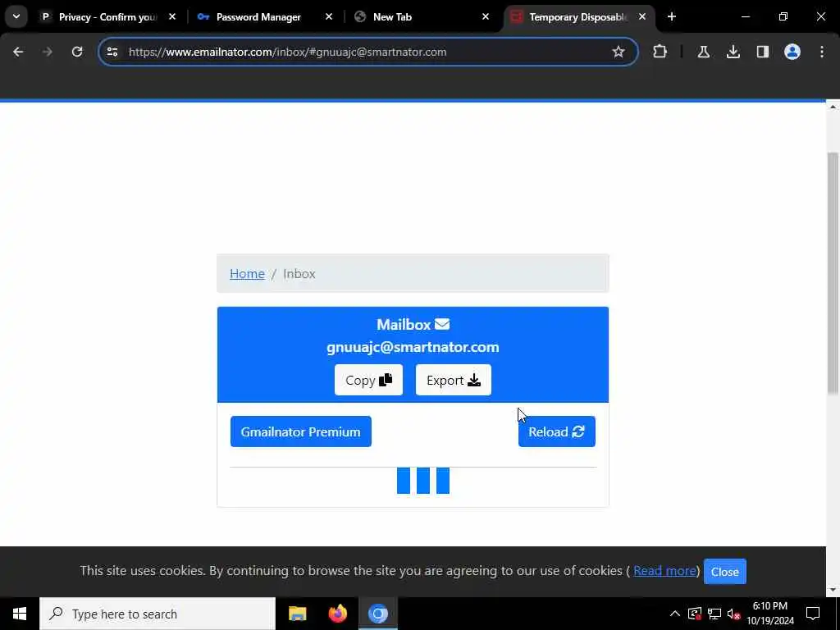
Task: Open the cookies Read more link
Action: click(x=664, y=571)
